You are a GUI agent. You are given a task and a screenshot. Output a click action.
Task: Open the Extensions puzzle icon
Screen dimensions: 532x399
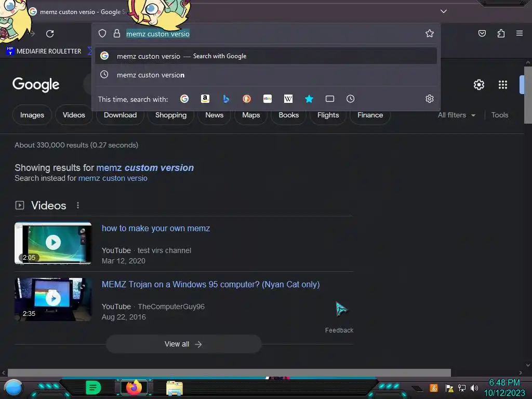coord(501,33)
